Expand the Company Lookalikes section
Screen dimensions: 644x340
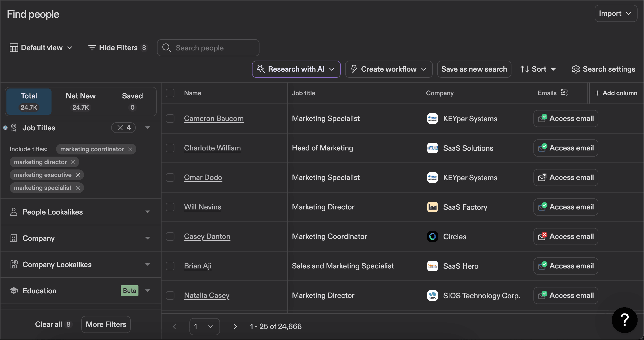[x=147, y=264]
